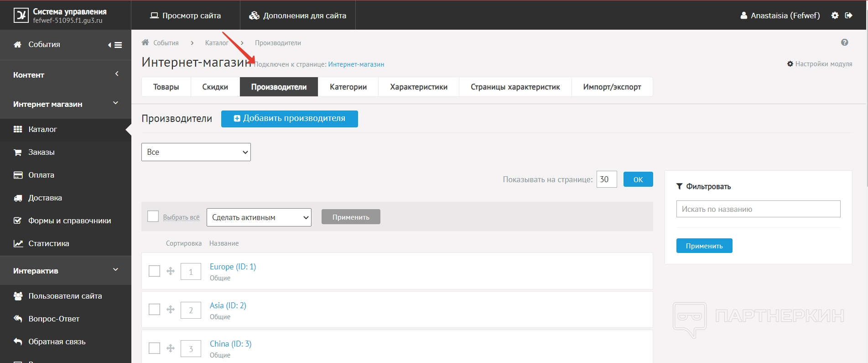Click the help question mark icon

click(844, 42)
